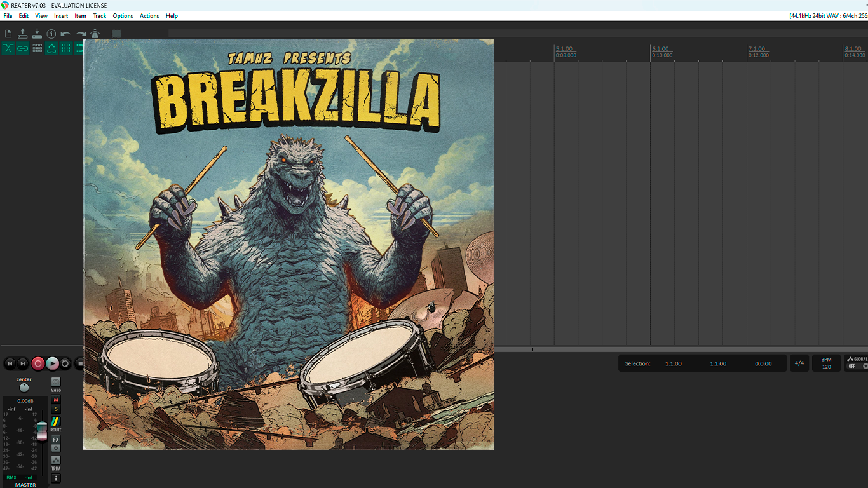Open the Item menu
The width and height of the screenshot is (868, 488).
[81, 16]
